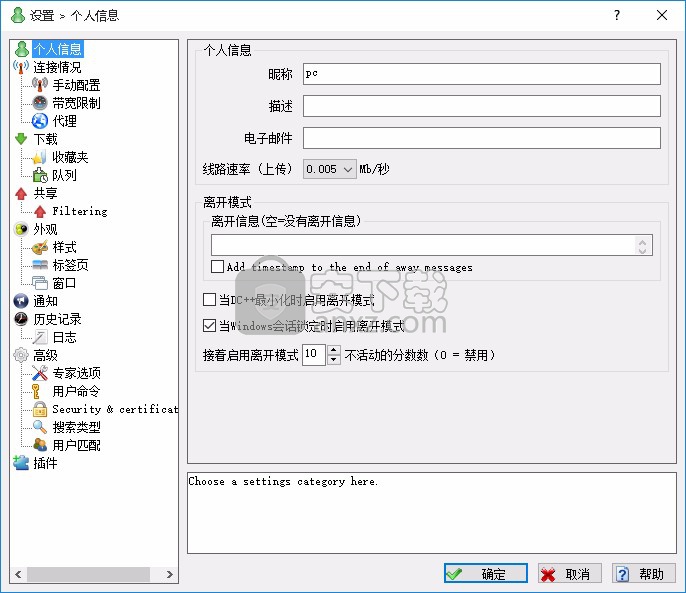Click the Advanced (高级) gear icon

pyautogui.click(x=21, y=355)
